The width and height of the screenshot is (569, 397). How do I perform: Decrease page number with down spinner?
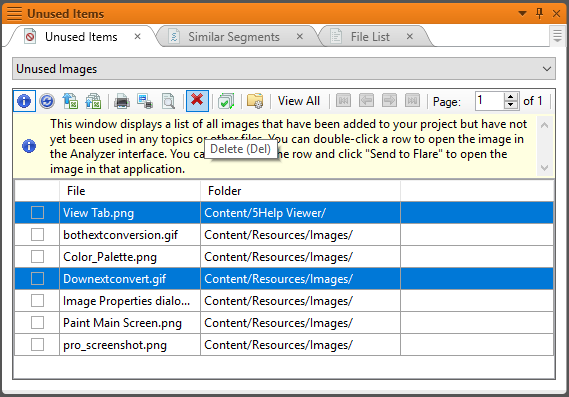tap(511, 105)
